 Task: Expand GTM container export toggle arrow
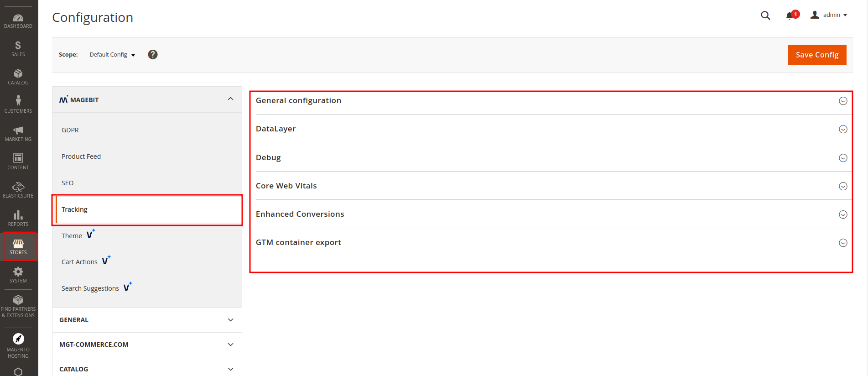(843, 243)
